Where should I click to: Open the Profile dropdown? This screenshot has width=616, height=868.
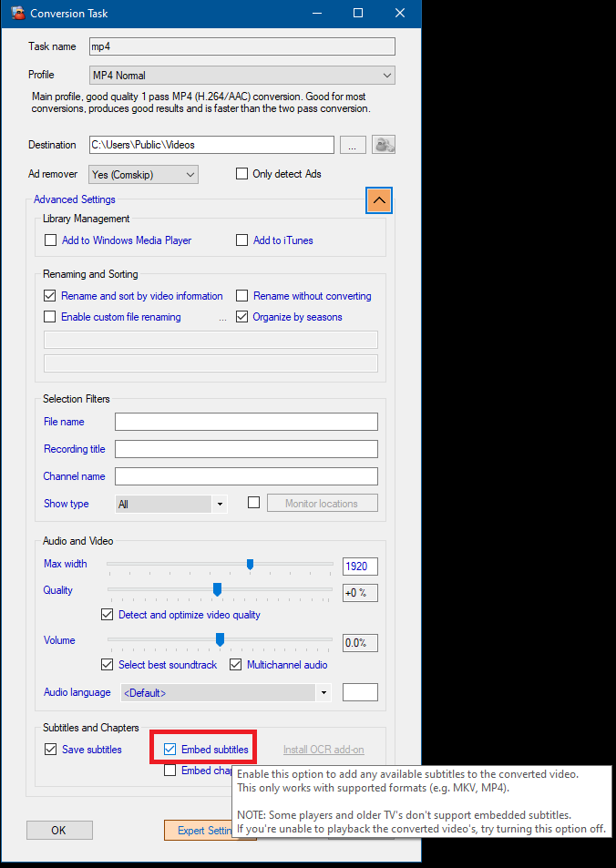pos(241,76)
